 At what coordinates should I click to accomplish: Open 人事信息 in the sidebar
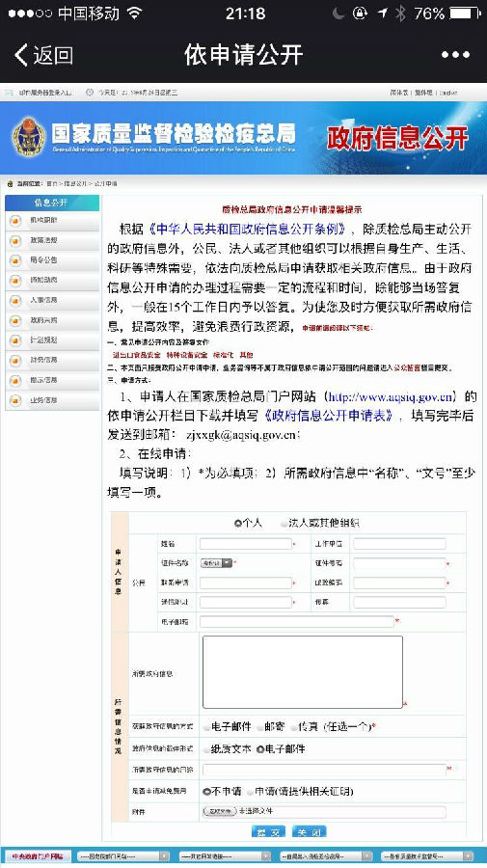[x=43, y=300]
